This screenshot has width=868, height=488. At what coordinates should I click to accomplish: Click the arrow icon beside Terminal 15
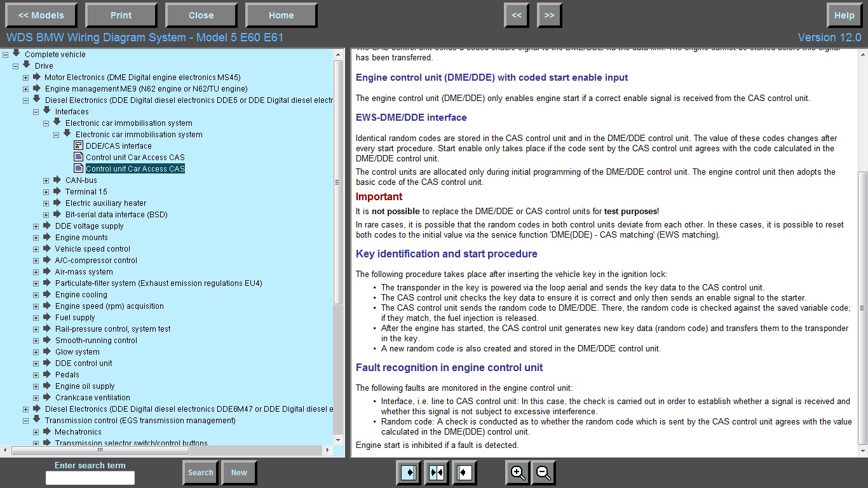[x=57, y=191]
